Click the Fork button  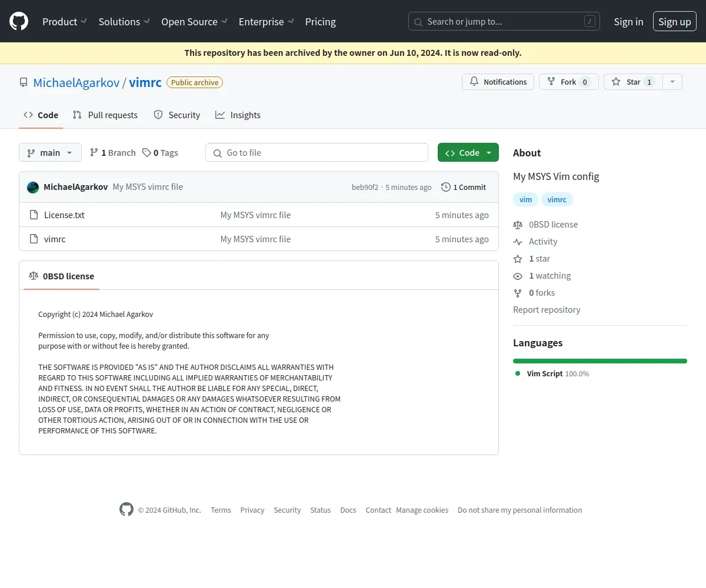tap(568, 82)
